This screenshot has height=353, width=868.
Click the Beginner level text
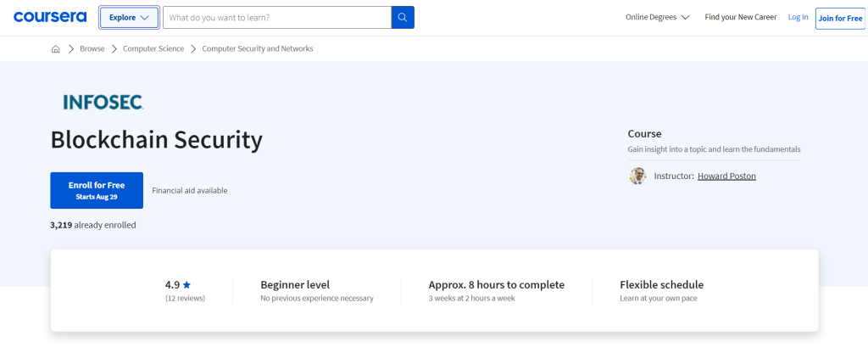pyautogui.click(x=295, y=285)
